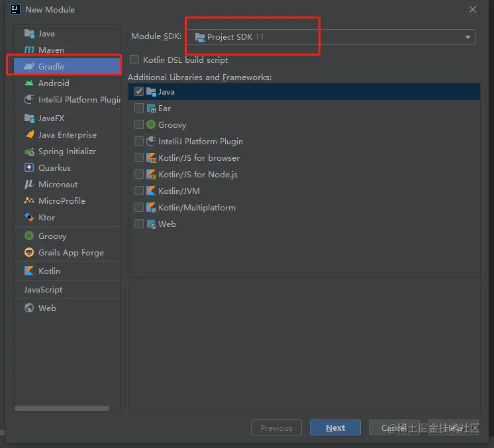Choose Spring Initializr label
The image size is (494, 448).
(67, 152)
